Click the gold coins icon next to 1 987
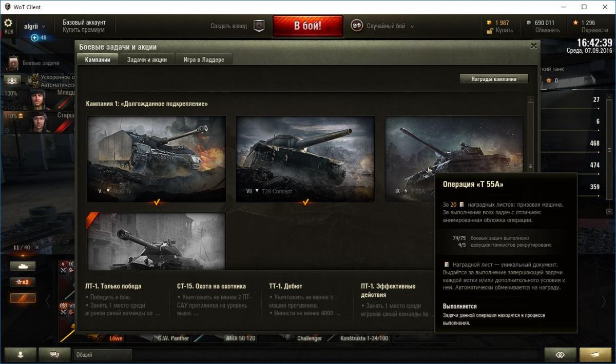Screen dimensions: 616x364 pos(489,23)
